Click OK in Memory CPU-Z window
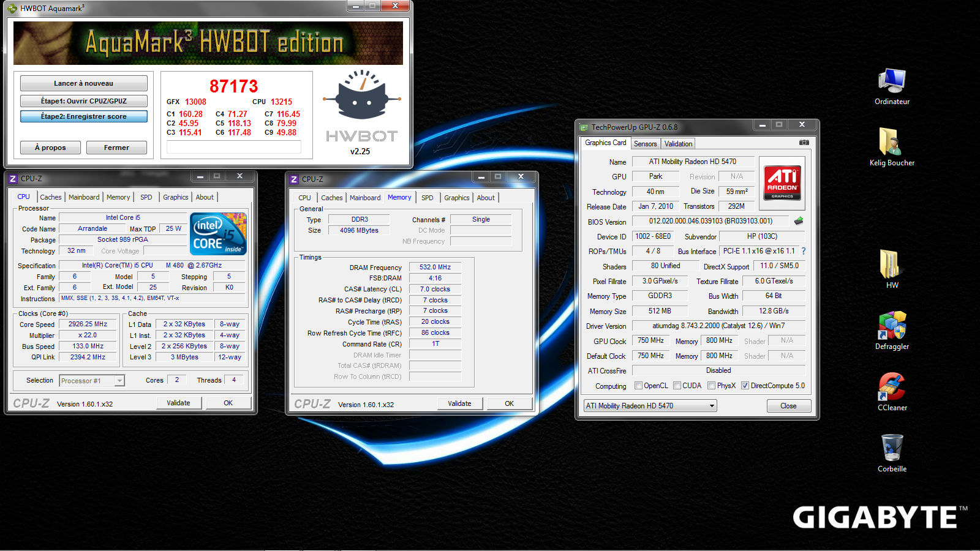This screenshot has height=551, width=980. click(x=509, y=403)
